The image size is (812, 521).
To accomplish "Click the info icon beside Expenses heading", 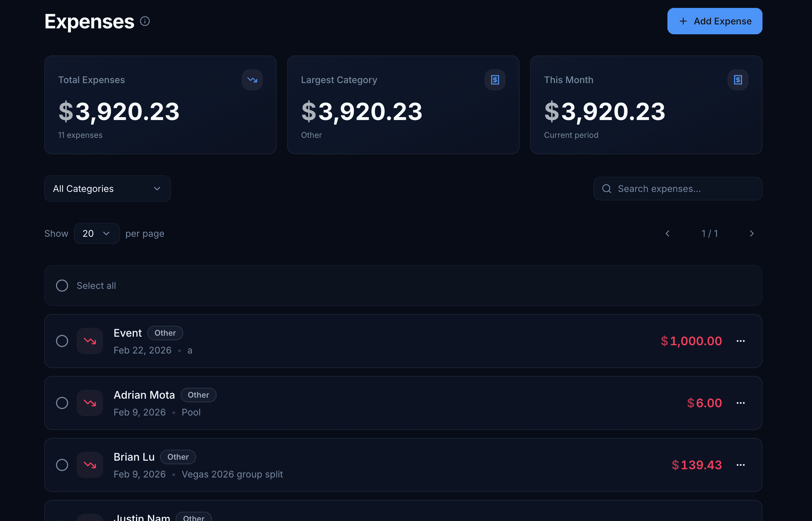I will [145, 21].
